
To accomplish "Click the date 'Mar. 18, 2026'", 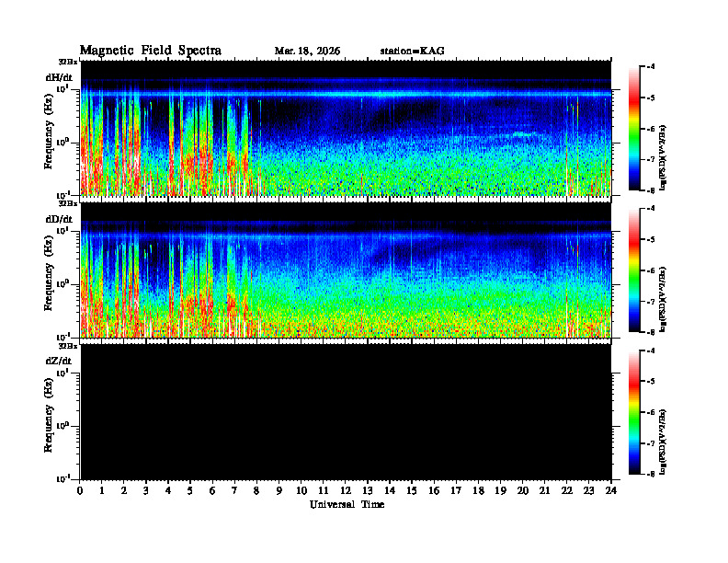I will click(x=307, y=52).
